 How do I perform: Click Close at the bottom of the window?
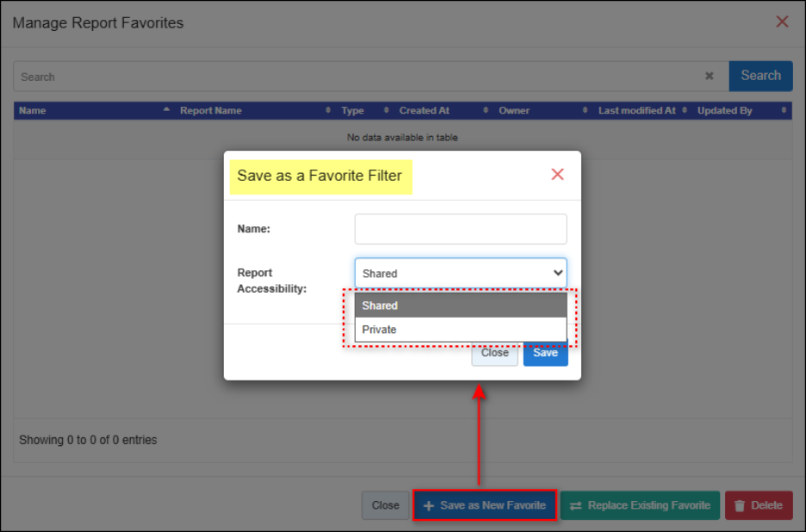tap(385, 505)
